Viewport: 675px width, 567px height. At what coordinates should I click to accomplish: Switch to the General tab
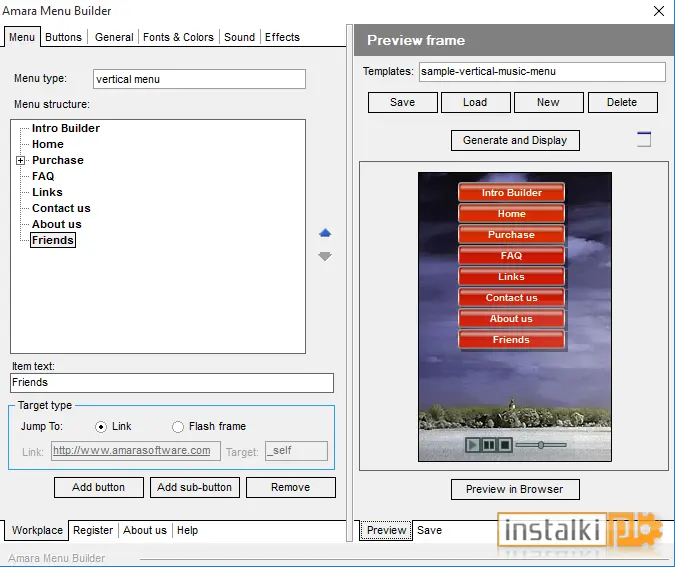point(114,37)
